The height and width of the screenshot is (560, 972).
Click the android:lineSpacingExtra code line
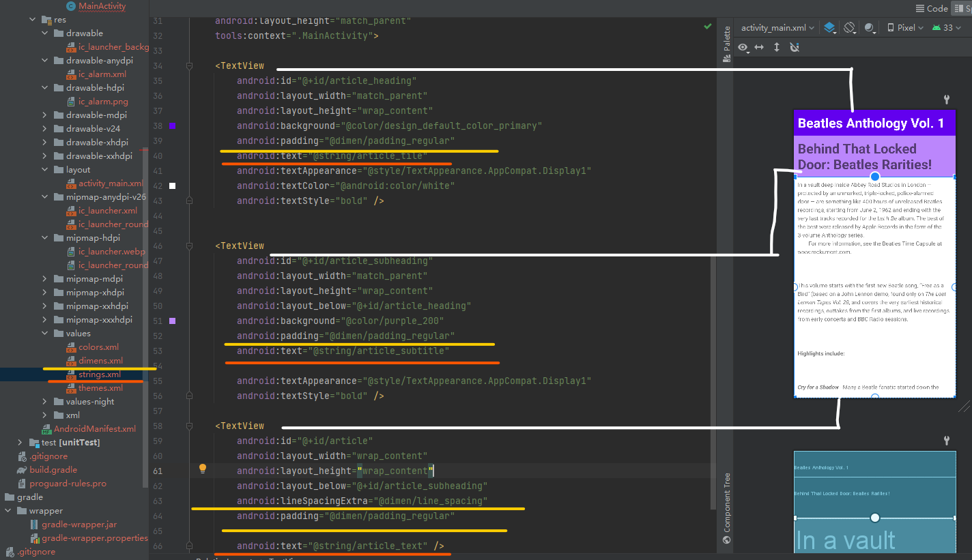click(x=362, y=501)
